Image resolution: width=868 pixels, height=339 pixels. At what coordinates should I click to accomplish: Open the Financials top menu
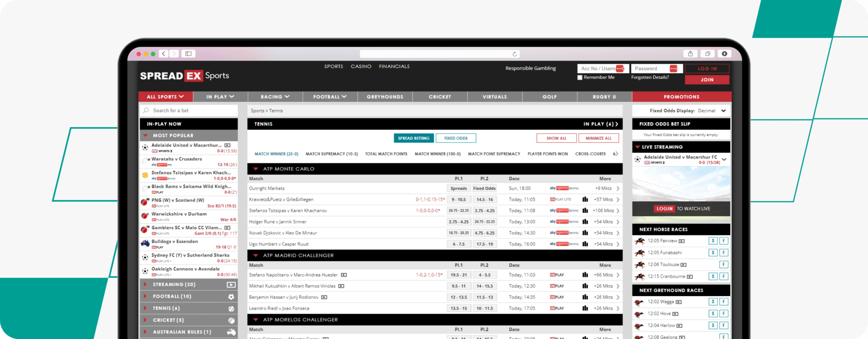(x=394, y=67)
